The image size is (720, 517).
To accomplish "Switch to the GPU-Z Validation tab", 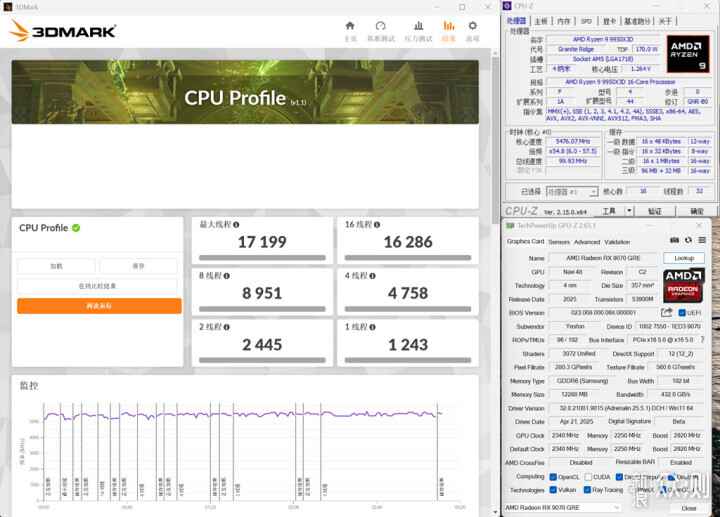I will [617, 242].
